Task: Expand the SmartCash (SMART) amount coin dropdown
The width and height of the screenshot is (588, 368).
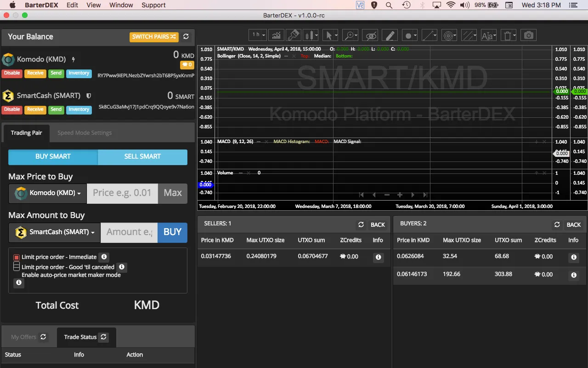Action: pyautogui.click(x=54, y=232)
